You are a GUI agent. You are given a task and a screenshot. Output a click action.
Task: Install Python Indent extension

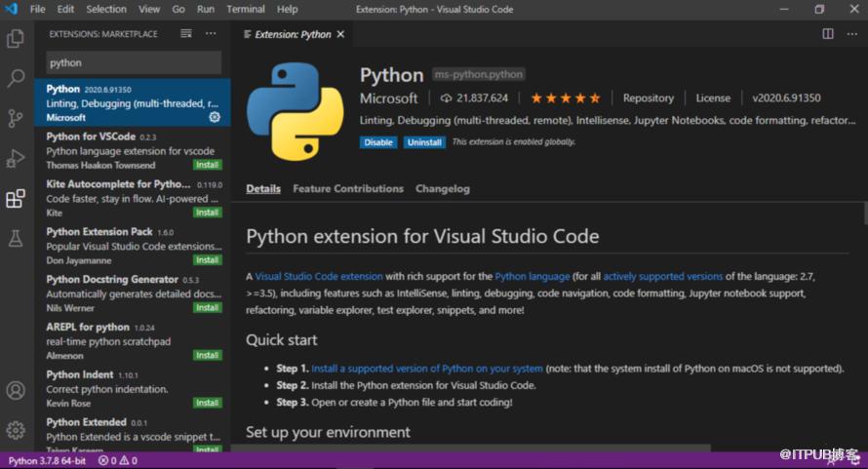pos(207,403)
